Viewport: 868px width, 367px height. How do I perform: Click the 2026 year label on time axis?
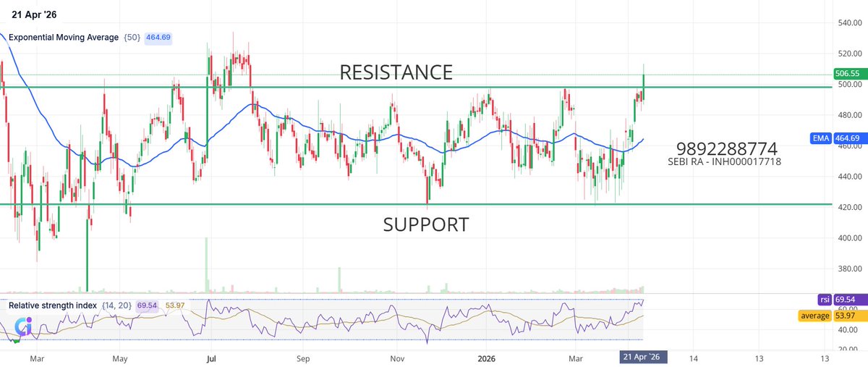click(486, 358)
